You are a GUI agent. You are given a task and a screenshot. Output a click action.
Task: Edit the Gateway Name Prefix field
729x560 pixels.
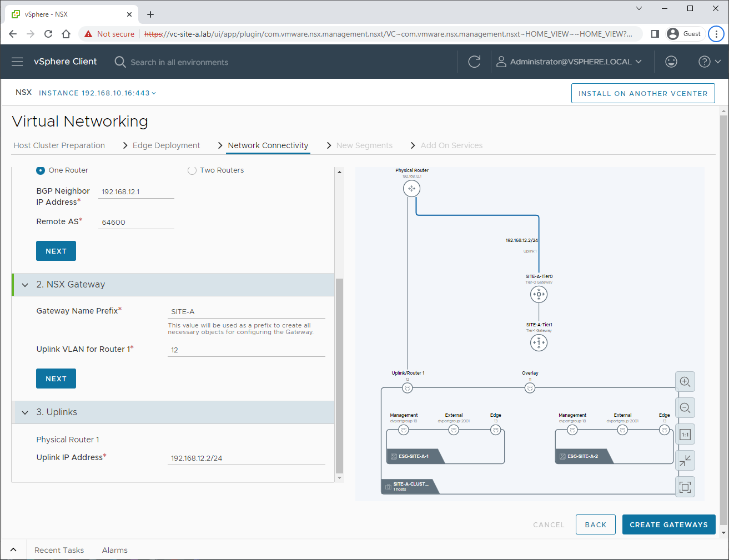(x=247, y=311)
